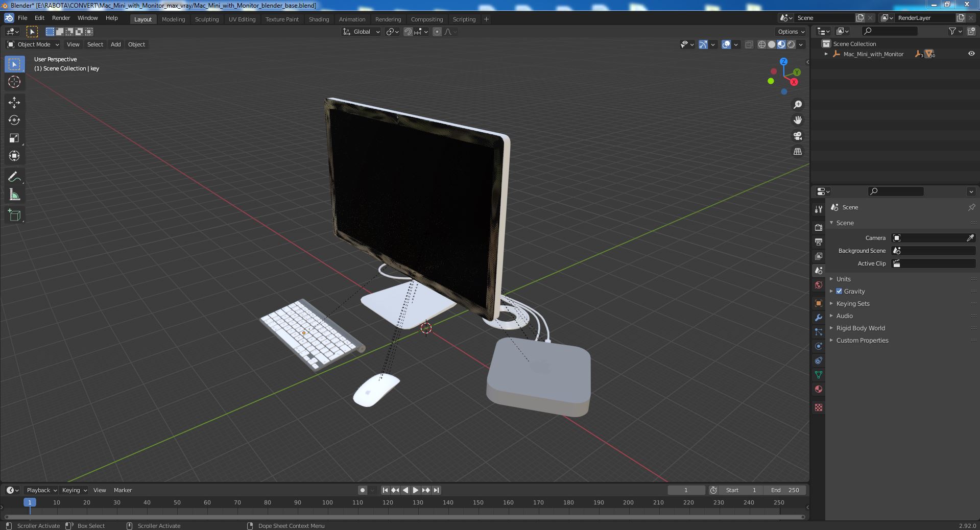The image size is (980, 530).
Task: Open the Add menu in viewport header
Action: point(116,44)
